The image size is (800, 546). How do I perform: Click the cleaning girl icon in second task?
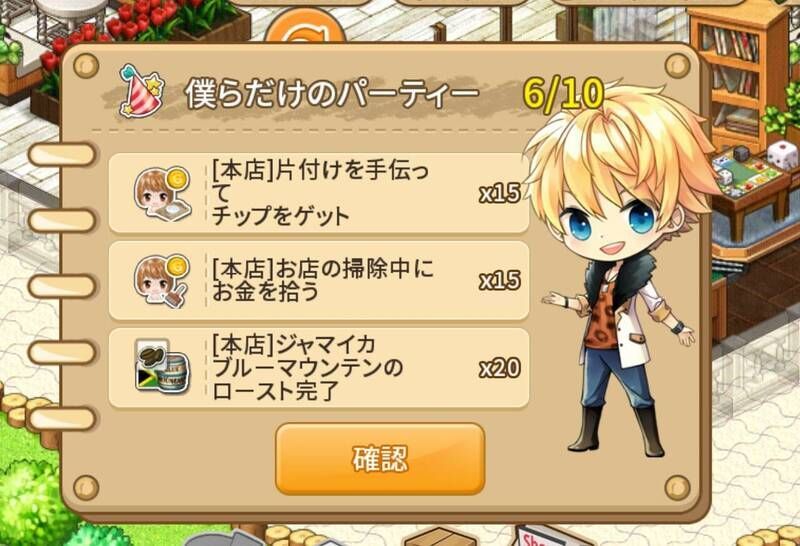tap(162, 281)
